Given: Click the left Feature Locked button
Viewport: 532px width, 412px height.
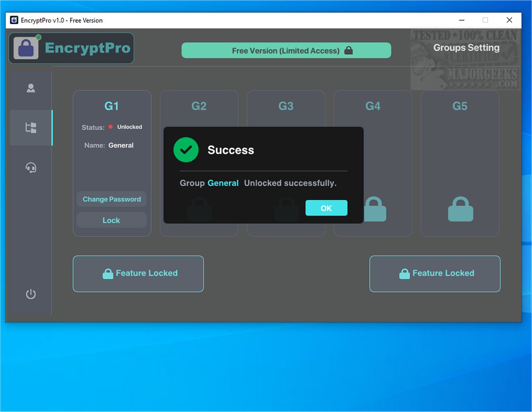Looking at the screenshot, I should click(138, 274).
